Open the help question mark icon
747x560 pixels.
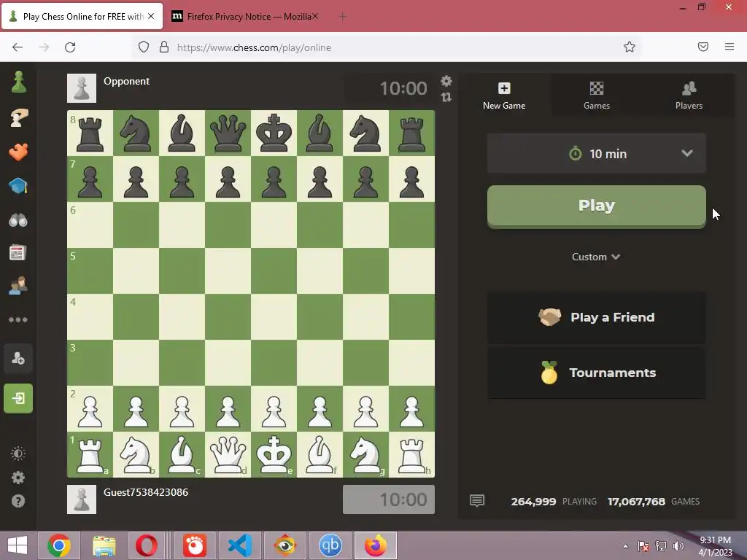18,501
